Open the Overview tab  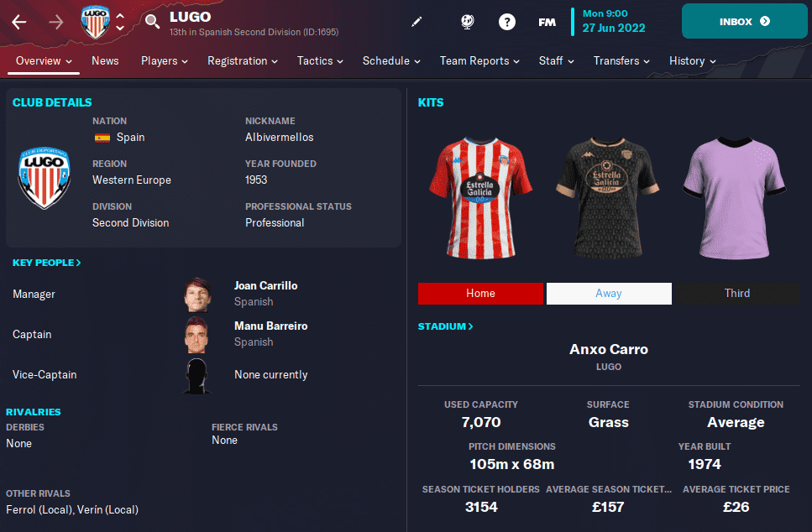coord(44,61)
